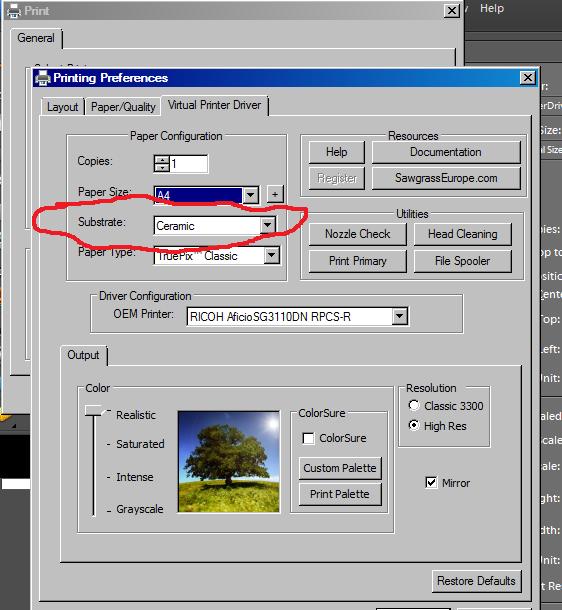Expand the OEM Printer RICOH dropdown
Image resolution: width=562 pixels, height=610 pixels.
click(x=399, y=316)
